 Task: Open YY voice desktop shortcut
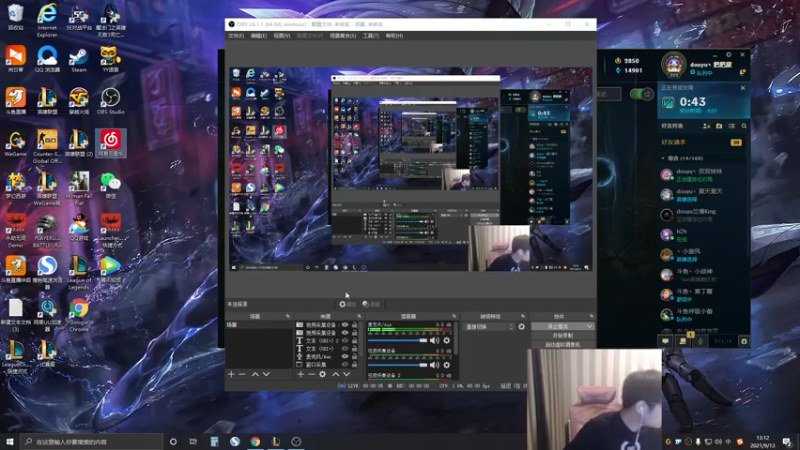point(110,59)
